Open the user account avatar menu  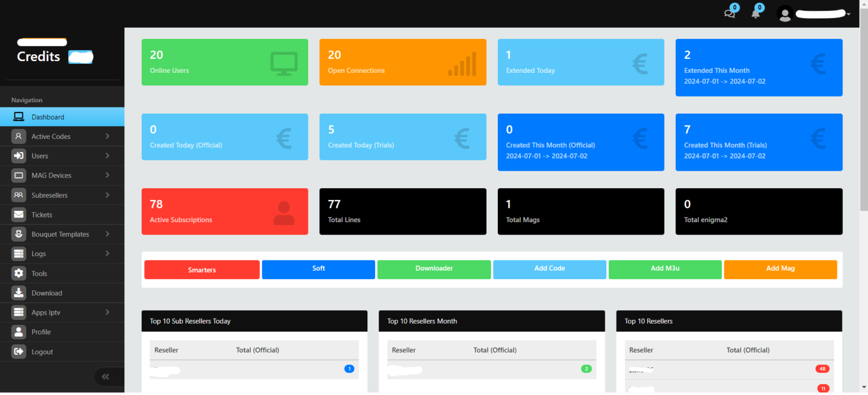click(x=785, y=14)
